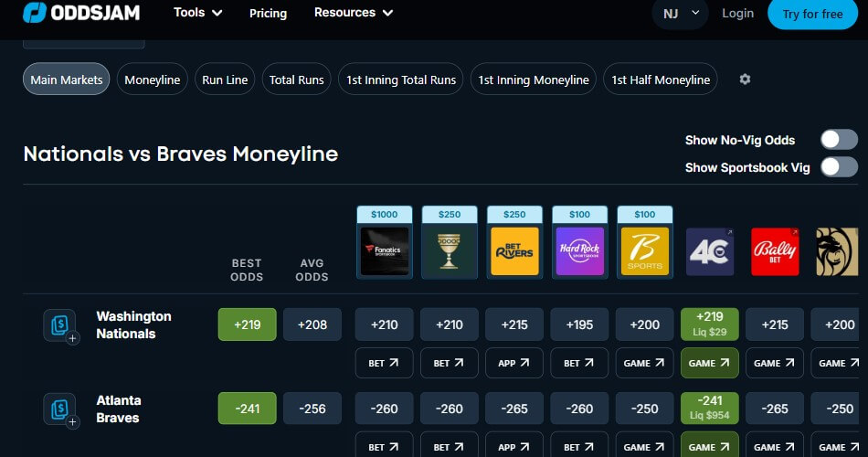Image resolution: width=868 pixels, height=457 pixels.
Task: Switch to the Total Runs tab
Action: pyautogui.click(x=297, y=80)
